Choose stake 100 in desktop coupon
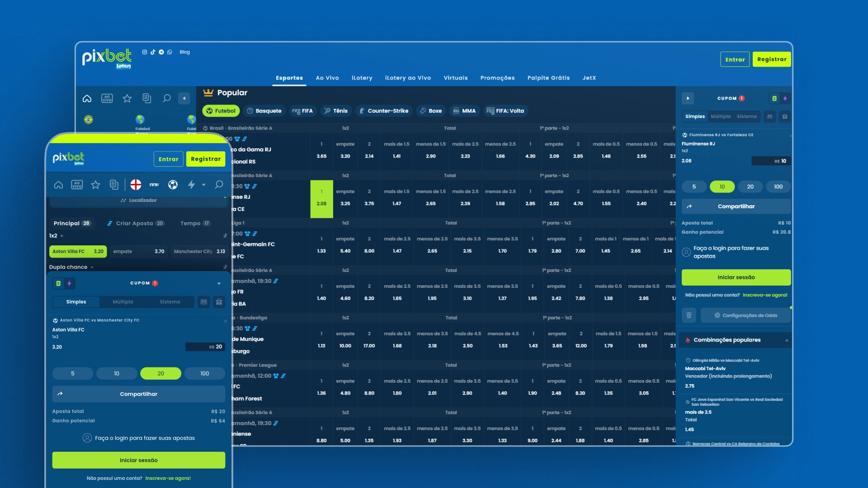 click(778, 187)
